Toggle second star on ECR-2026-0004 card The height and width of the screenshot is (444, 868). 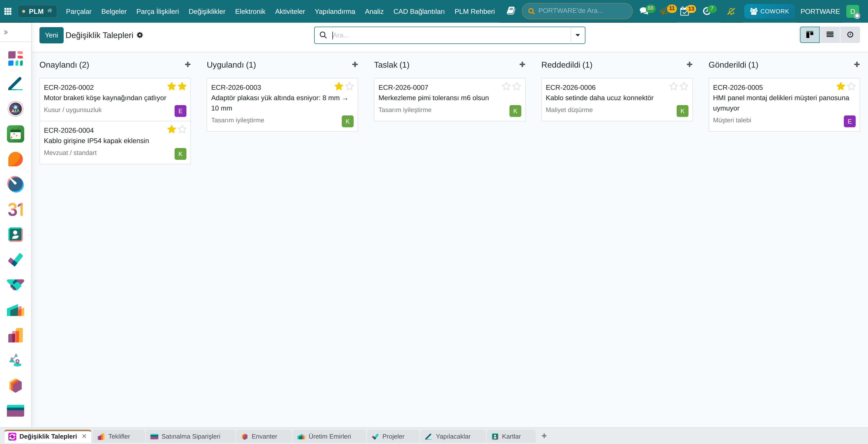pyautogui.click(x=182, y=129)
